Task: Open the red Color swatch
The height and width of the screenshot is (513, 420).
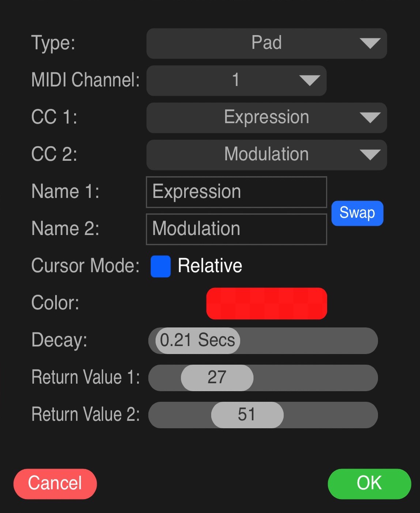Action: tap(266, 303)
